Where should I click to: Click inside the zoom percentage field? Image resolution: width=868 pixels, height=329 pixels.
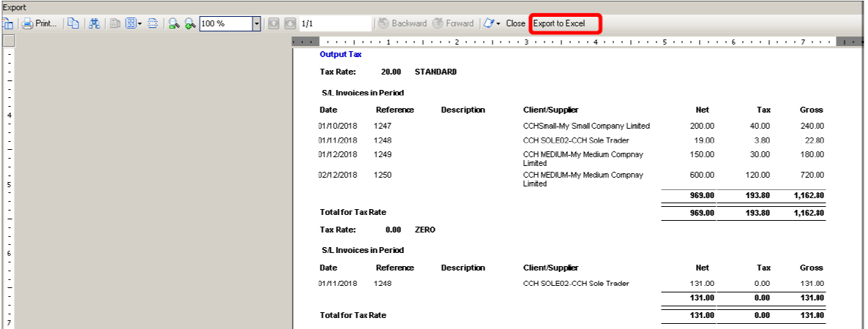226,24
